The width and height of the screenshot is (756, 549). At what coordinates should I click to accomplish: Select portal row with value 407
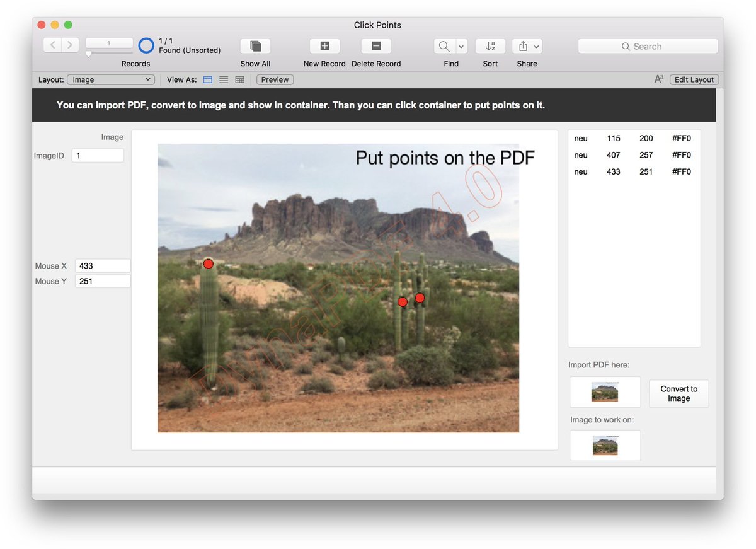pyautogui.click(x=634, y=155)
